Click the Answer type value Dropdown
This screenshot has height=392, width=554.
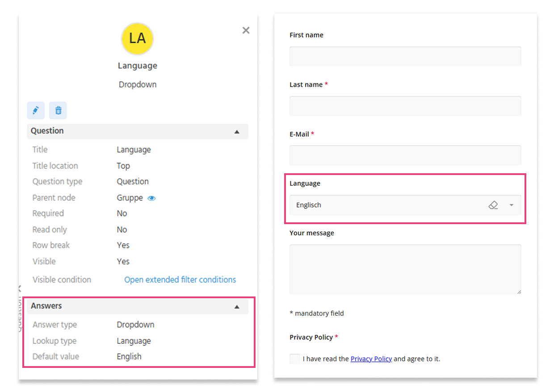136,325
